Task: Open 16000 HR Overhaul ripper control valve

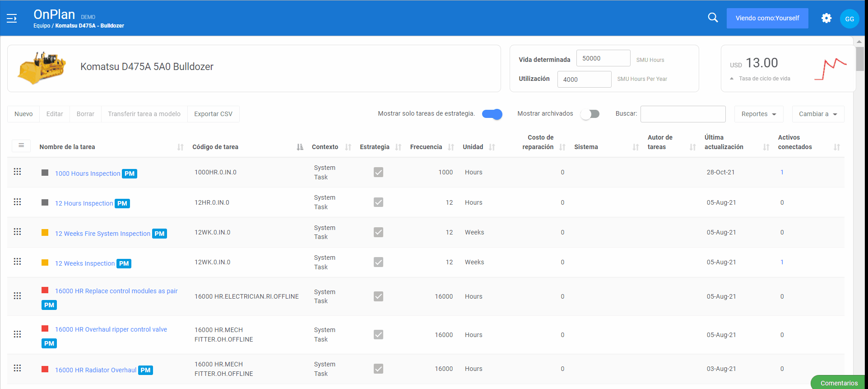Action: pyautogui.click(x=111, y=329)
